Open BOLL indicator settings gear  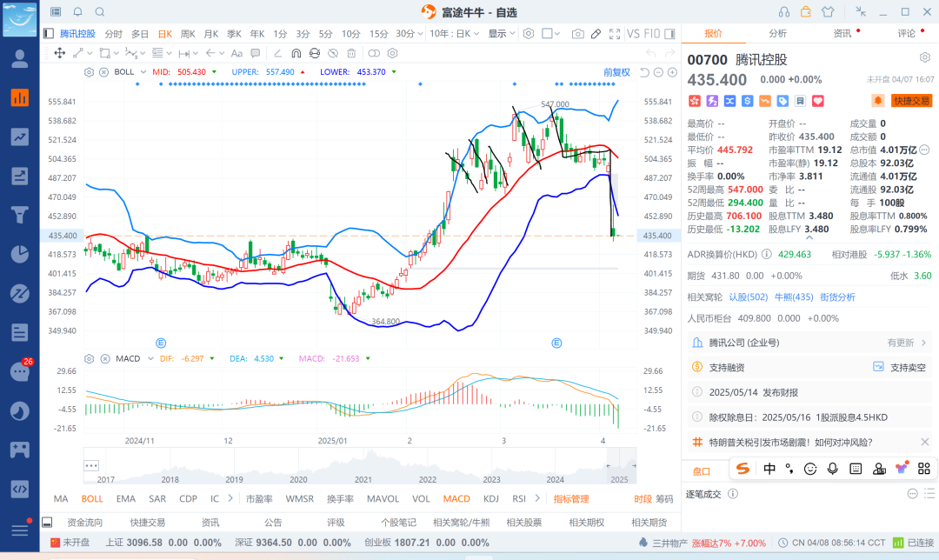click(x=89, y=72)
